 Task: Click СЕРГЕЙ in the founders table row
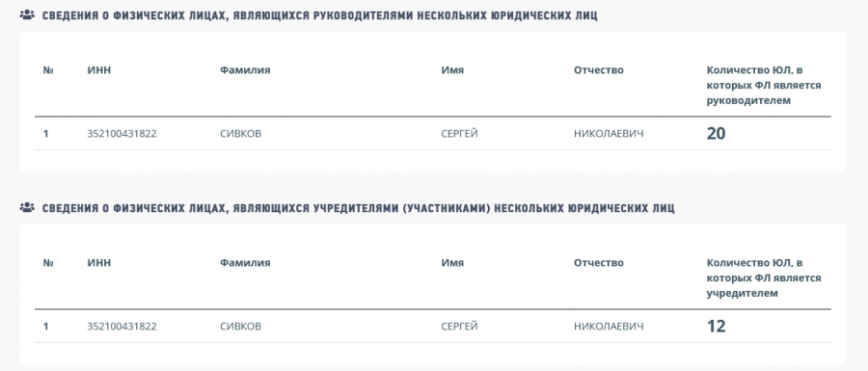459,327
